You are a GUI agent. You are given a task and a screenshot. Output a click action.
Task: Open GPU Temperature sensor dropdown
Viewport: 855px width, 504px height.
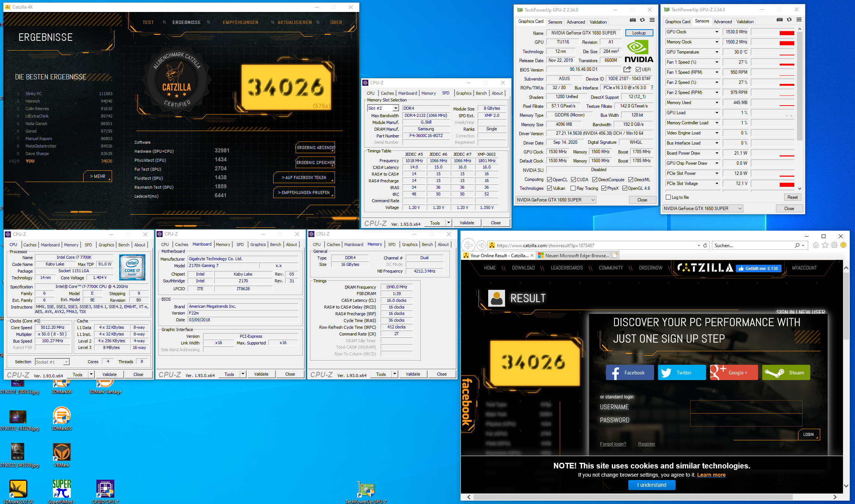717,52
